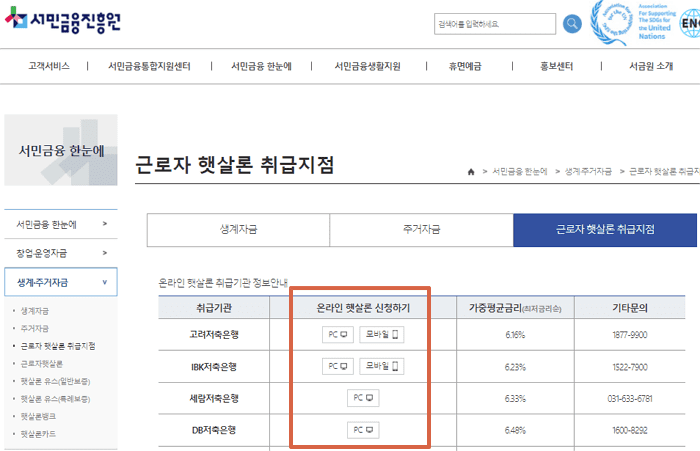This screenshot has height=451, width=700.
Task: Click PC button for 고려저축은행
Action: 338,334
